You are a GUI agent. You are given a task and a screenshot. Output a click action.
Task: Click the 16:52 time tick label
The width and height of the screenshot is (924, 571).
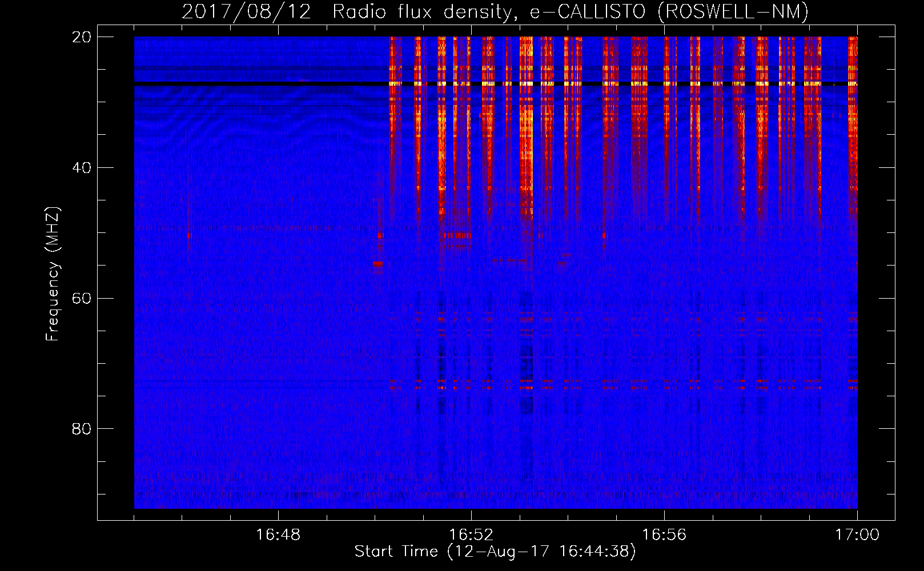point(471,535)
